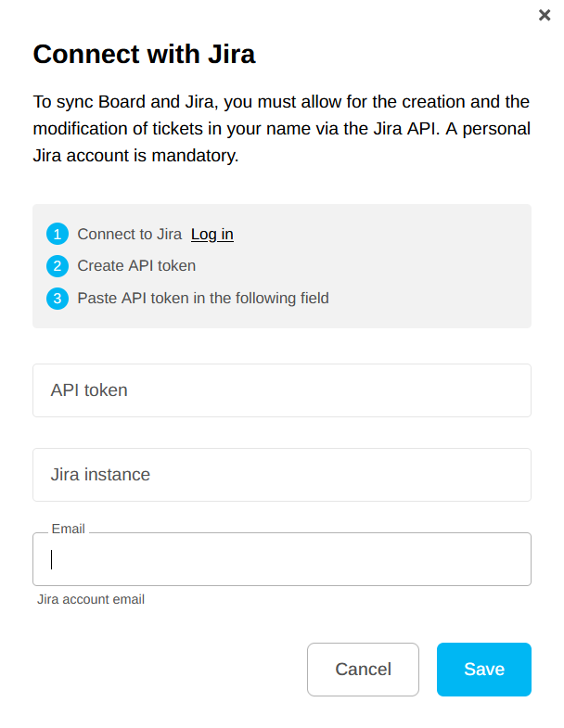Click the "Jira account email" helper text
Image resolution: width=564 pixels, height=728 pixels.
coord(91,599)
